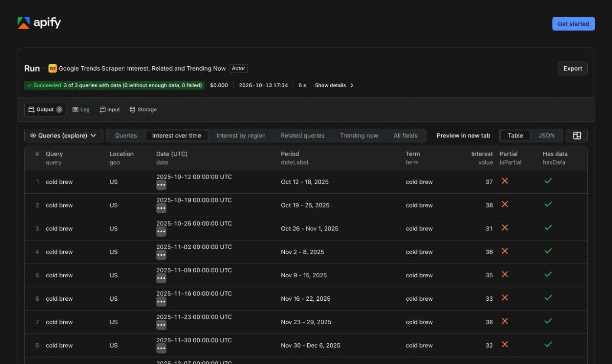
Task: Click the green check in the Nov 16 - 22 row
Action: pos(548,298)
